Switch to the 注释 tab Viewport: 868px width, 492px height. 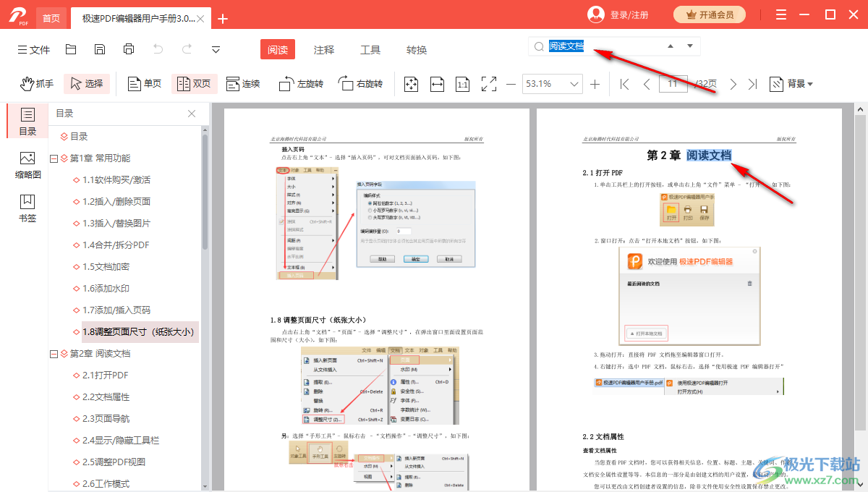324,50
